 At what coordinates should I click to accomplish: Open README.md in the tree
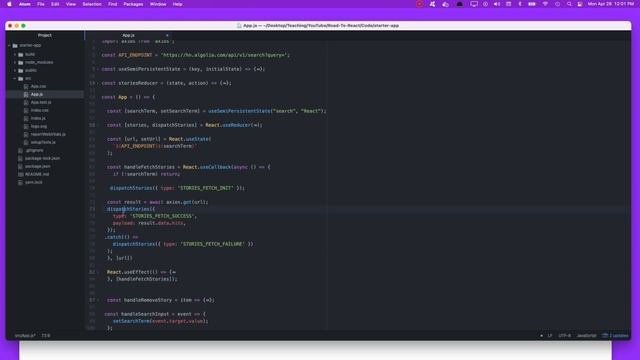pos(37,174)
